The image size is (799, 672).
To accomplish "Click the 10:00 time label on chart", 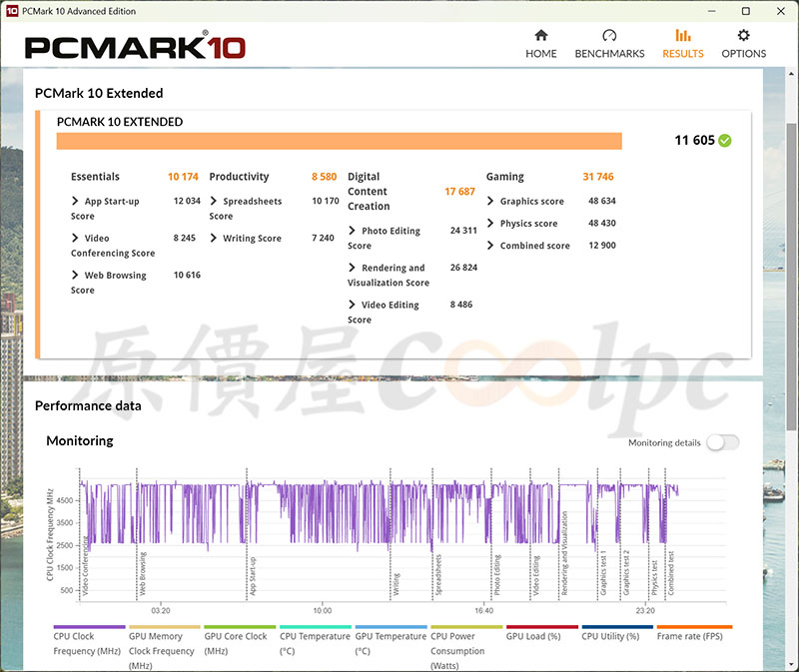I will (x=322, y=610).
